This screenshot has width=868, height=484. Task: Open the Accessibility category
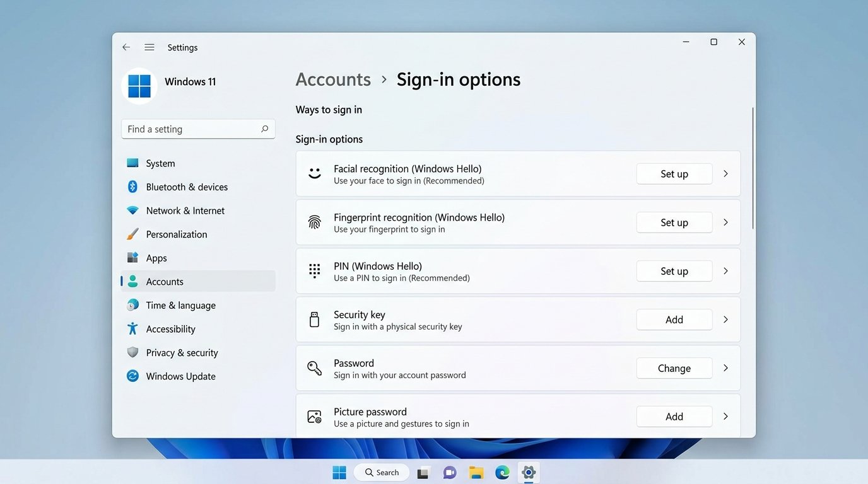click(198, 328)
